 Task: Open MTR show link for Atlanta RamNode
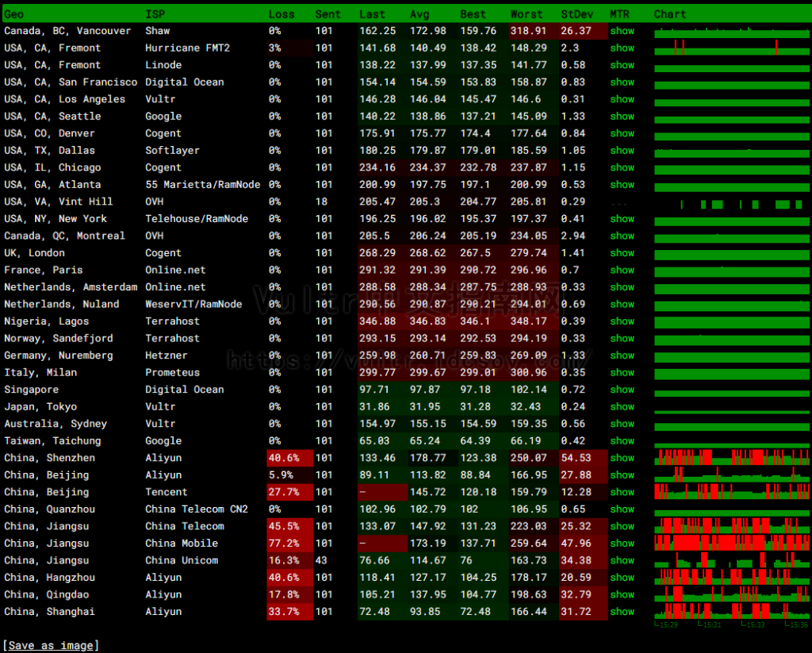(x=622, y=185)
